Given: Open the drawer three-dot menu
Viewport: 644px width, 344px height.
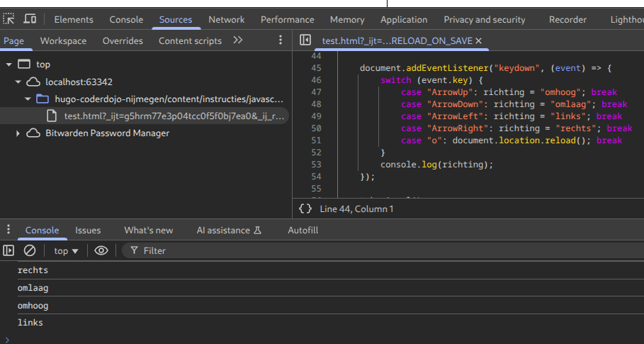Looking at the screenshot, I should (9, 230).
